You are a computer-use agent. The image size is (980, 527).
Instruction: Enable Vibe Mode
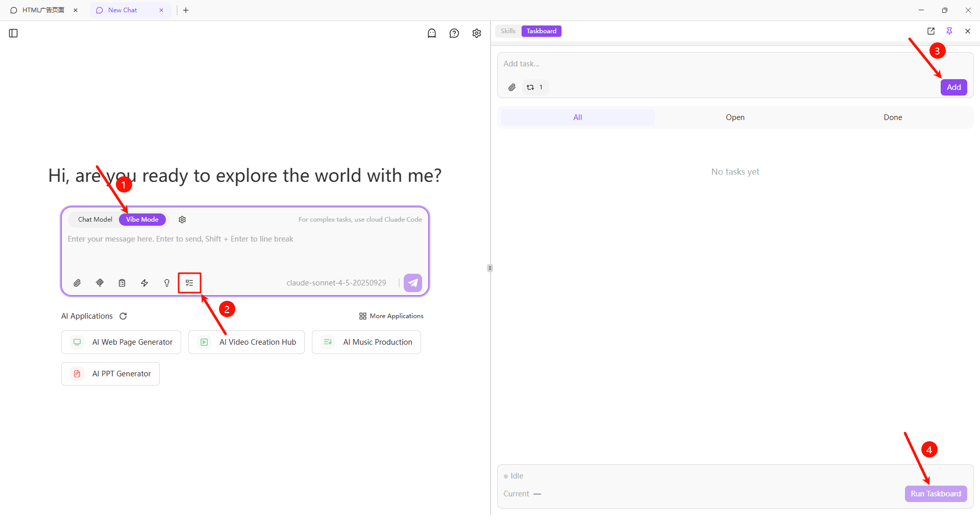(142, 219)
